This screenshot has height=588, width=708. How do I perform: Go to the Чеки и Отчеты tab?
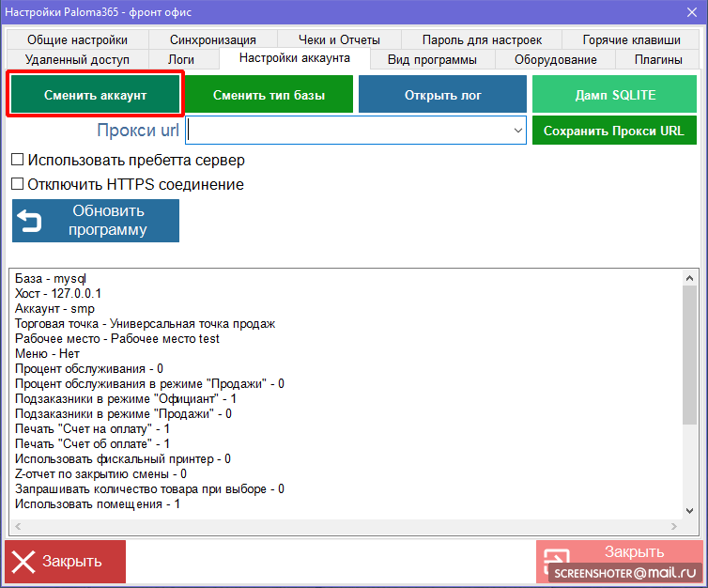[x=339, y=39]
